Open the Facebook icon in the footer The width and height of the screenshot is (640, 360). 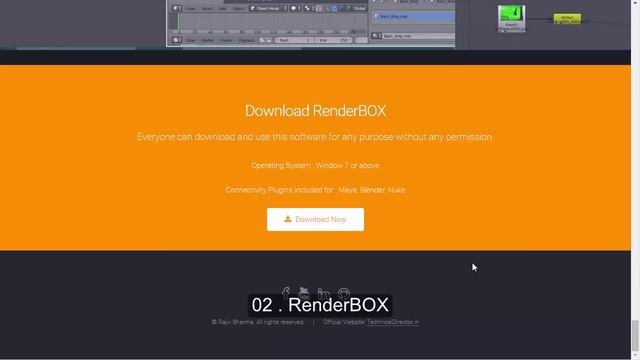(286, 292)
